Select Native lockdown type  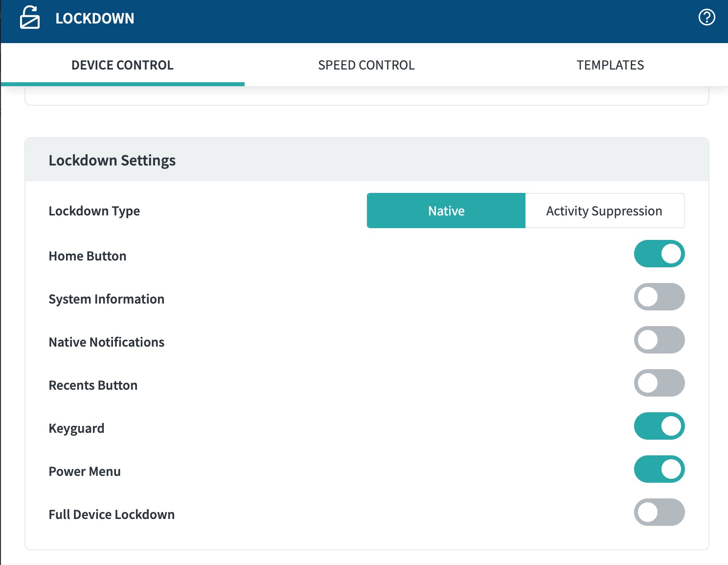(x=446, y=211)
